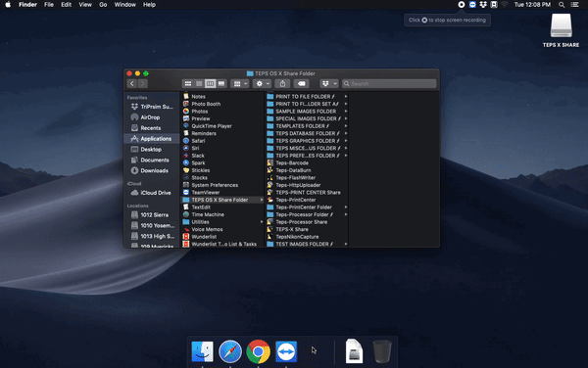Expand PRINT TO FILE FOLDER arrow

(346, 97)
